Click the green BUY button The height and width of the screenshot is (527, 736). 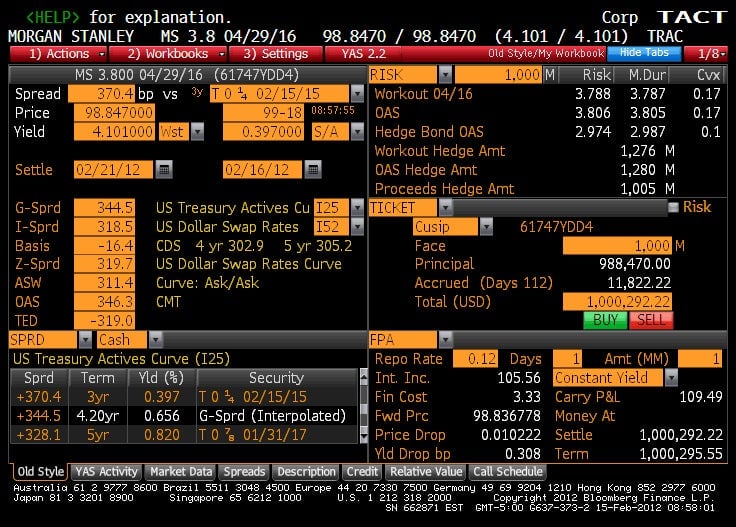click(x=605, y=320)
